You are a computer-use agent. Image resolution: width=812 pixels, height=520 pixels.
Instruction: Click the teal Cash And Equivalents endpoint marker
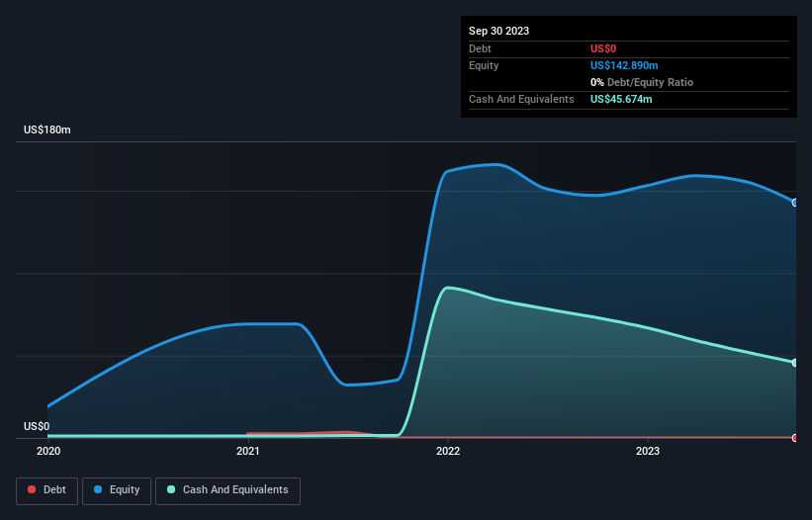click(795, 362)
